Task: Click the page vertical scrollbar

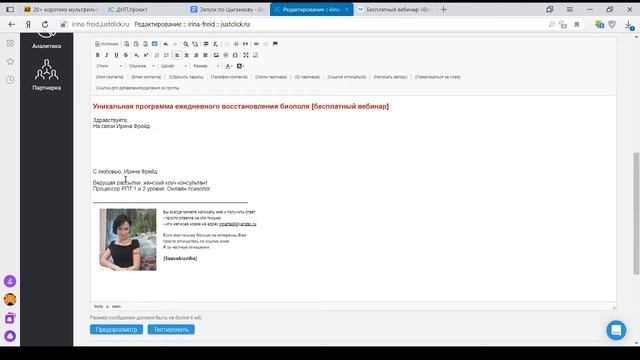Action: point(636,213)
